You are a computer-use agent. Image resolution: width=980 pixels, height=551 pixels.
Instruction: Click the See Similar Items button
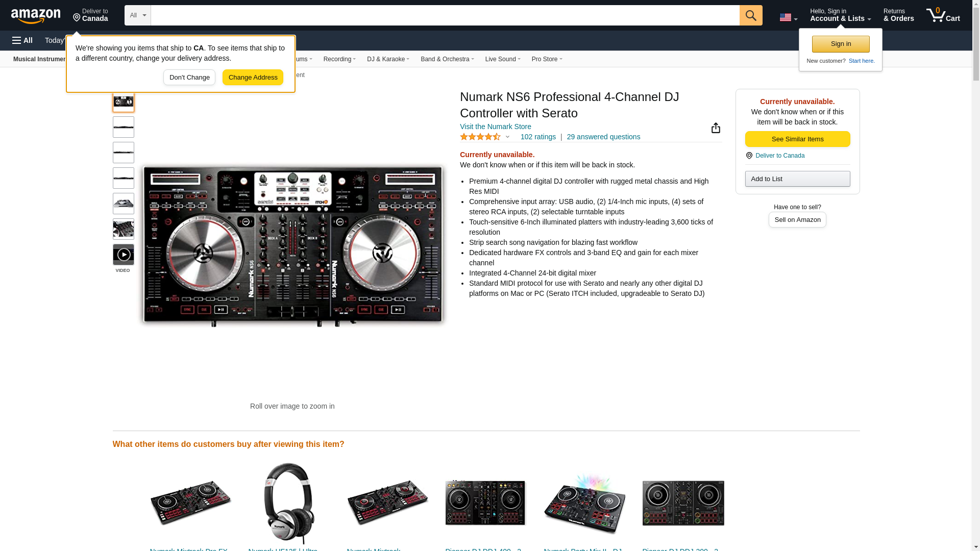tap(797, 139)
